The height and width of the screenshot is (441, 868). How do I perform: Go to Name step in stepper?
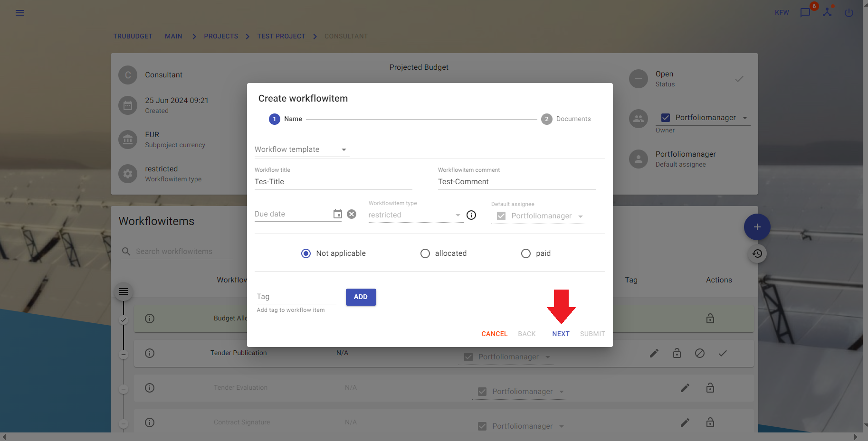(x=286, y=119)
